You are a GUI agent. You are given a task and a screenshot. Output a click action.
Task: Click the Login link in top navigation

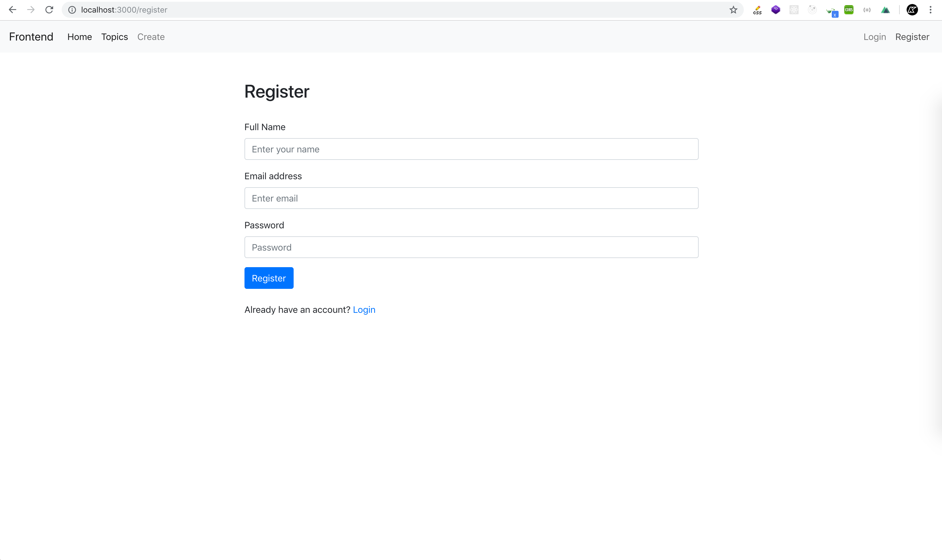(x=875, y=37)
